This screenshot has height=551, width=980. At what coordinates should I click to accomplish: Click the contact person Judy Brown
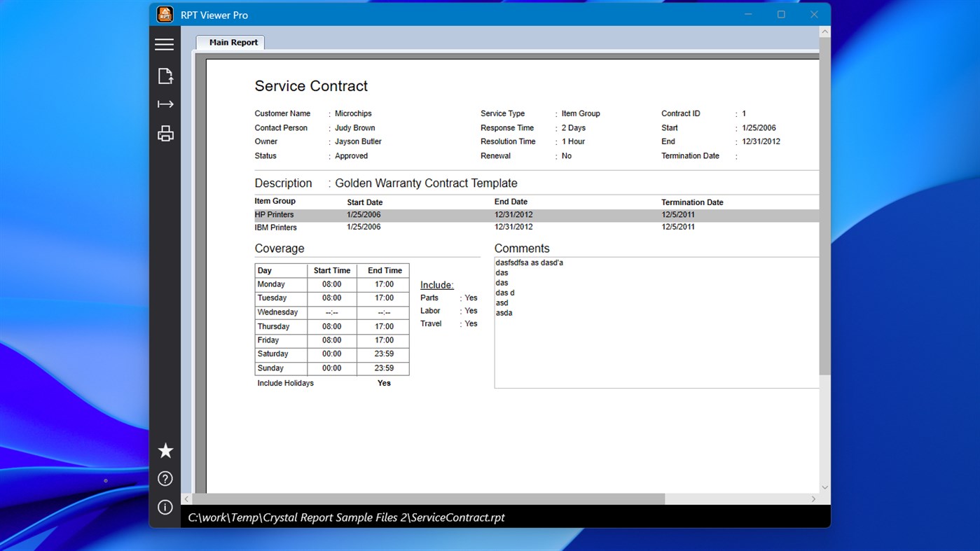[x=354, y=128]
